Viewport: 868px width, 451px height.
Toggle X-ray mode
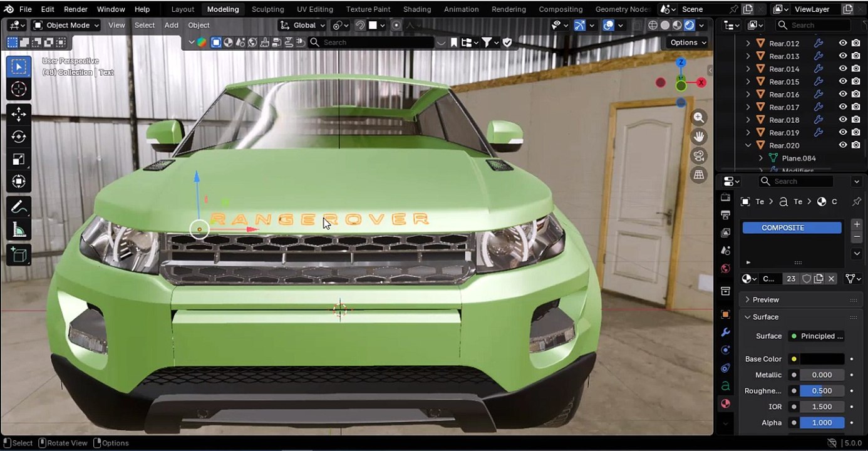click(x=637, y=25)
